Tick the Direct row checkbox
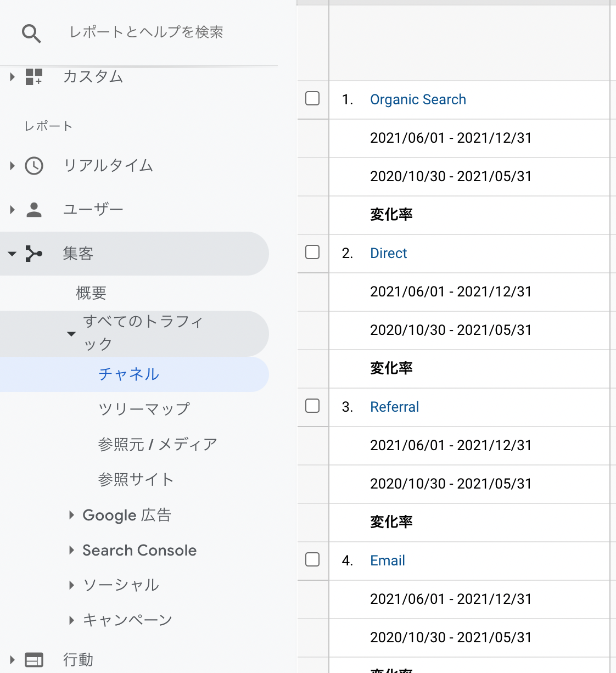Image resolution: width=616 pixels, height=673 pixels. click(x=312, y=252)
